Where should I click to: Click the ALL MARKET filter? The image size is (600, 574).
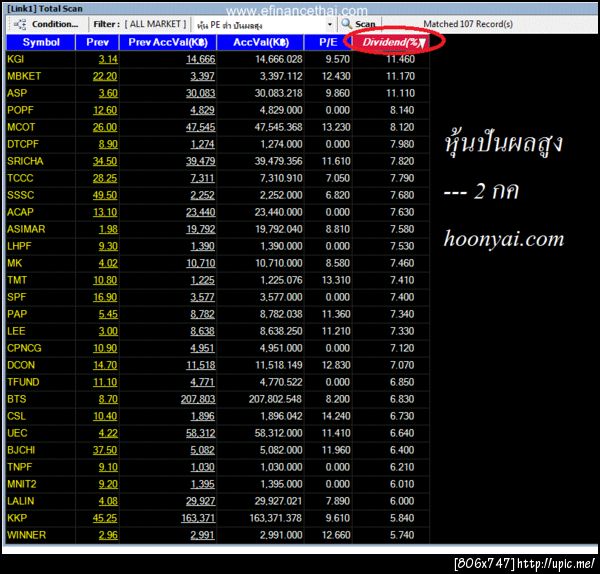coord(155,24)
